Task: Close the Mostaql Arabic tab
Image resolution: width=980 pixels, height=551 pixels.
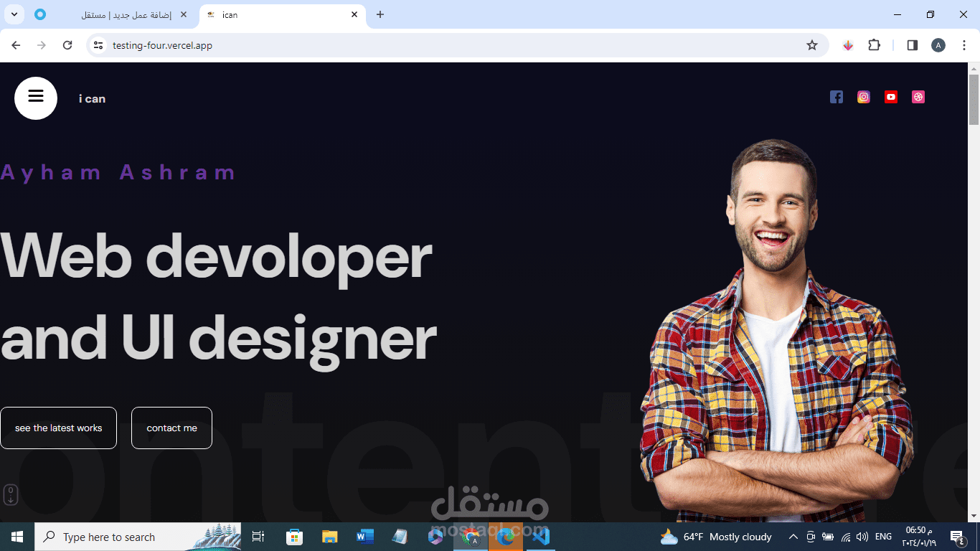Action: (184, 14)
